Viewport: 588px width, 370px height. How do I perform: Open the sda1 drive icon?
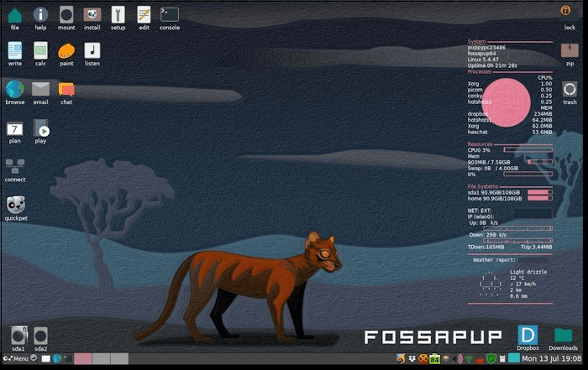18,335
